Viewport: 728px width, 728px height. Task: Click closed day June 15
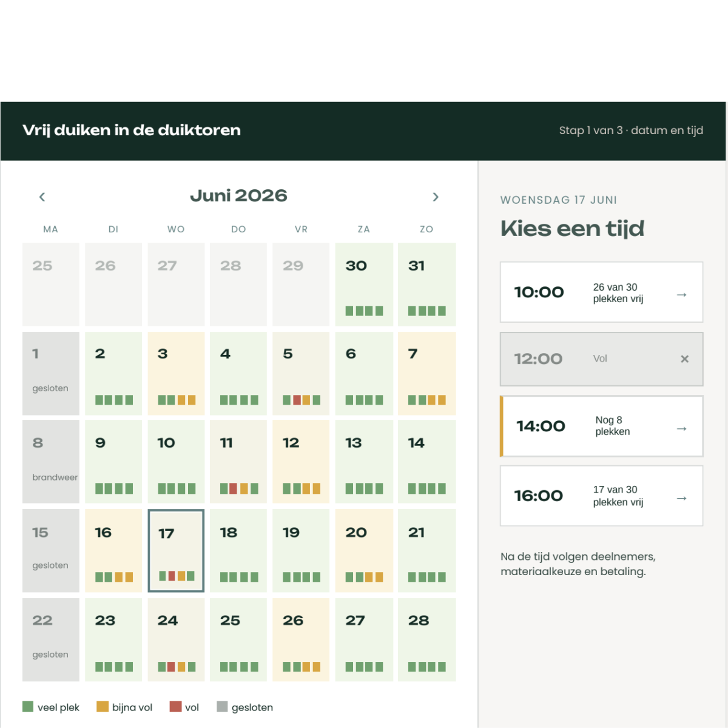tap(51, 550)
